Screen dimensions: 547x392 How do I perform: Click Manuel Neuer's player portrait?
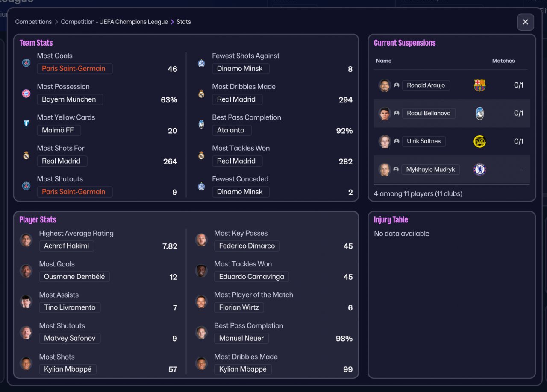201,332
